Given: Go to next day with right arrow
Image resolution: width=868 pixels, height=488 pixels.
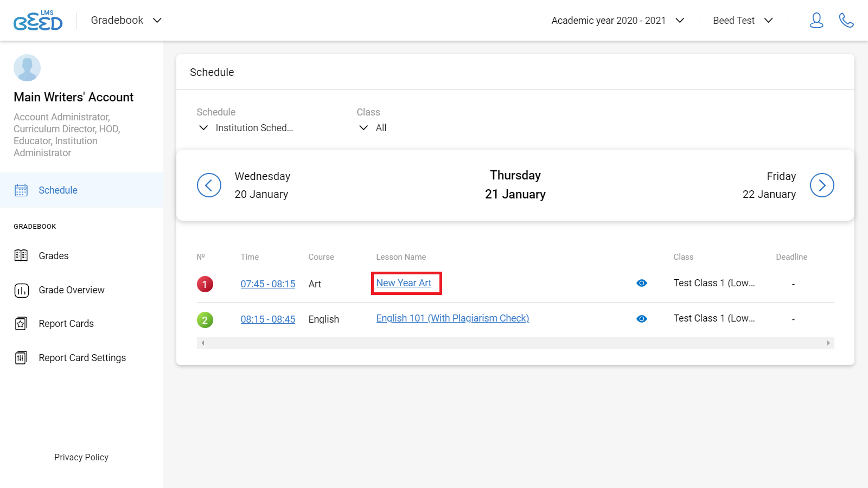Looking at the screenshot, I should [822, 185].
